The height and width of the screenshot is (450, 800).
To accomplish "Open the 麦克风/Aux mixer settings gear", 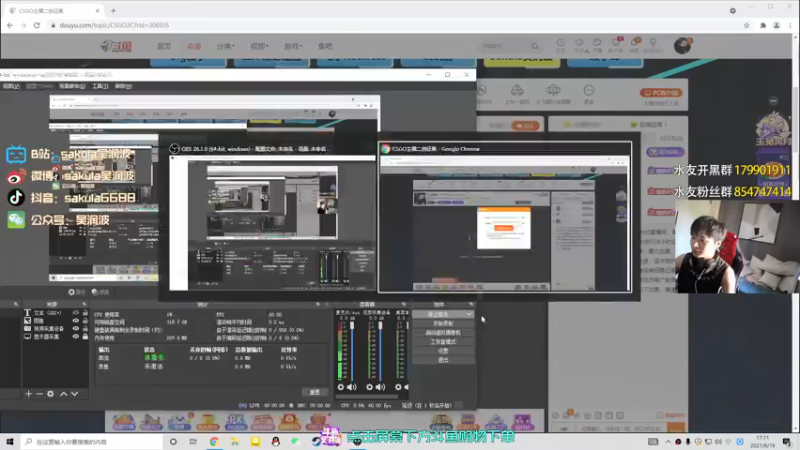I will [x=341, y=387].
